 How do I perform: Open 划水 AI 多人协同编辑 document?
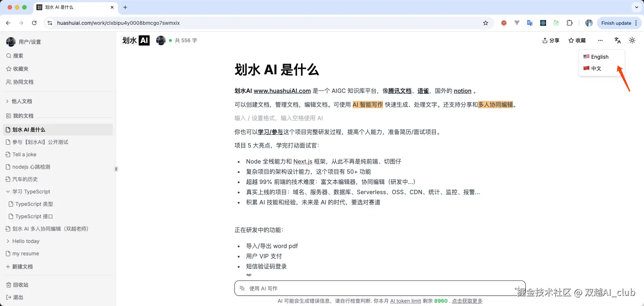pyautogui.click(x=47, y=229)
